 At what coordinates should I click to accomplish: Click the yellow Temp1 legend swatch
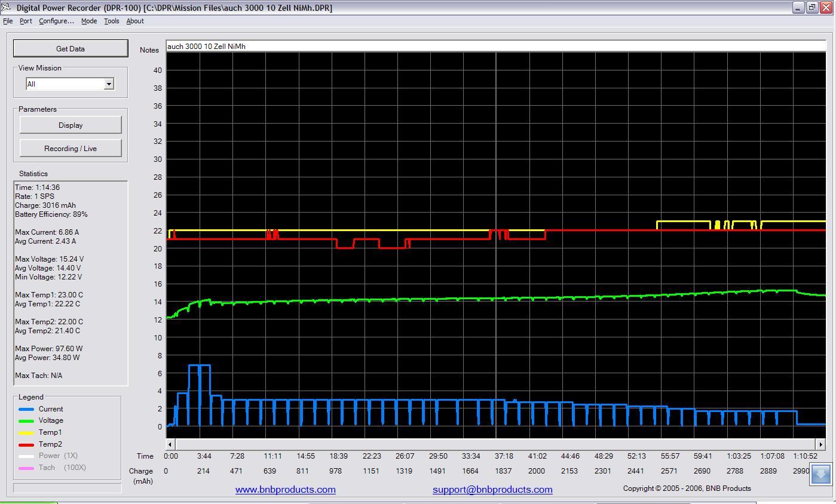coord(26,433)
